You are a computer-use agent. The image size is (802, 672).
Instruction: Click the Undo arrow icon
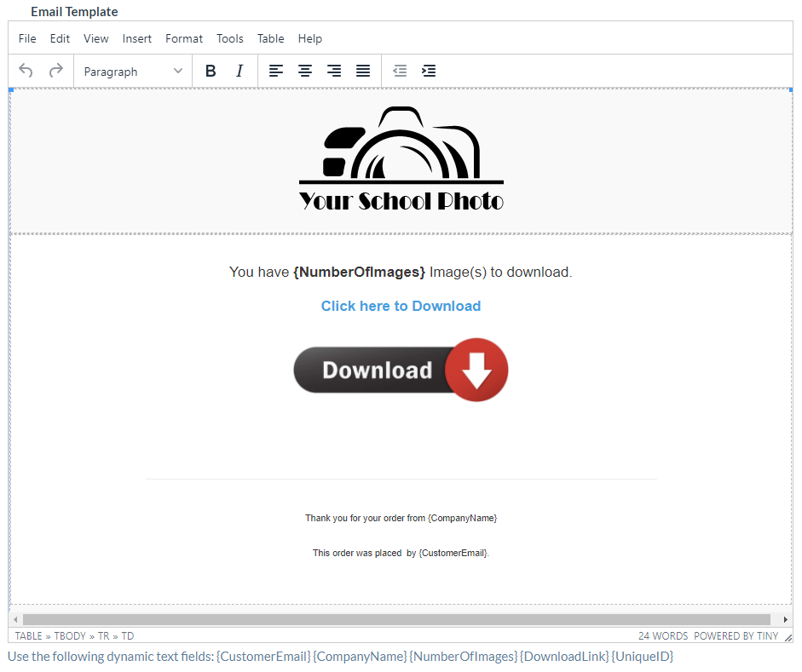tap(26, 71)
